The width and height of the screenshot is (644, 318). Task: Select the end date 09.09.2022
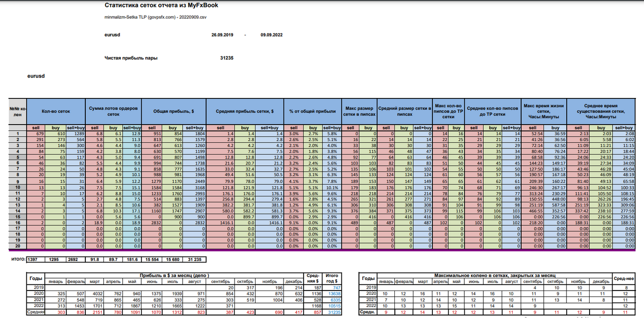pos(272,35)
